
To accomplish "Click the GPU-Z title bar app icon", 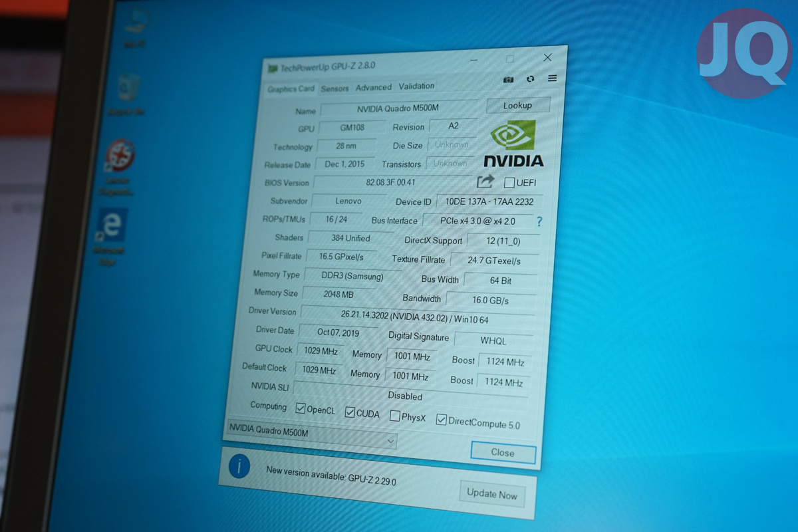I will (x=273, y=68).
